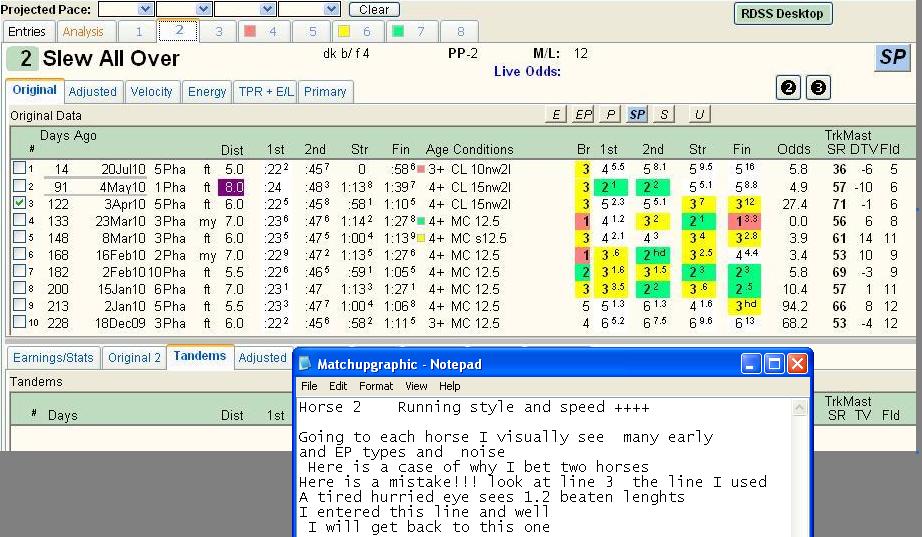Click the purple 8.0 distance cell

(x=232, y=187)
